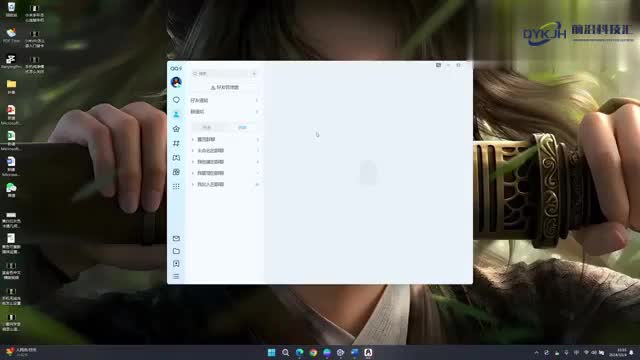Open the QQ penguin icon on taskbar
Viewport: 640px width, 360px height.
tap(368, 353)
